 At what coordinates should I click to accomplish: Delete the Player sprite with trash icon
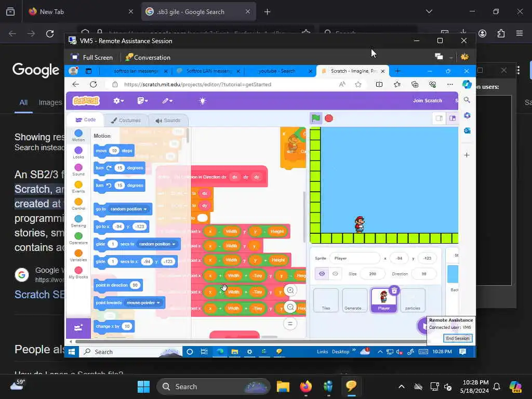pyautogui.click(x=394, y=291)
